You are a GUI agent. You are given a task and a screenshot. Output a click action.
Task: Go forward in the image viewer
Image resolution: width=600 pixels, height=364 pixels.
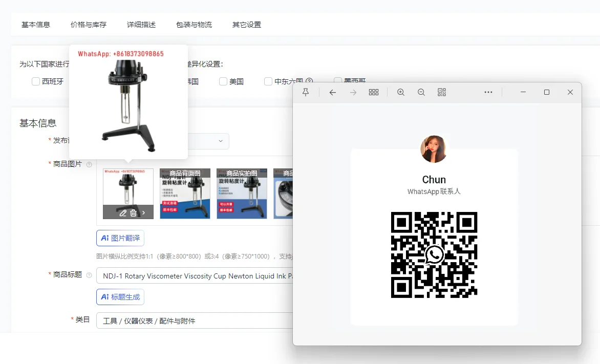point(353,92)
